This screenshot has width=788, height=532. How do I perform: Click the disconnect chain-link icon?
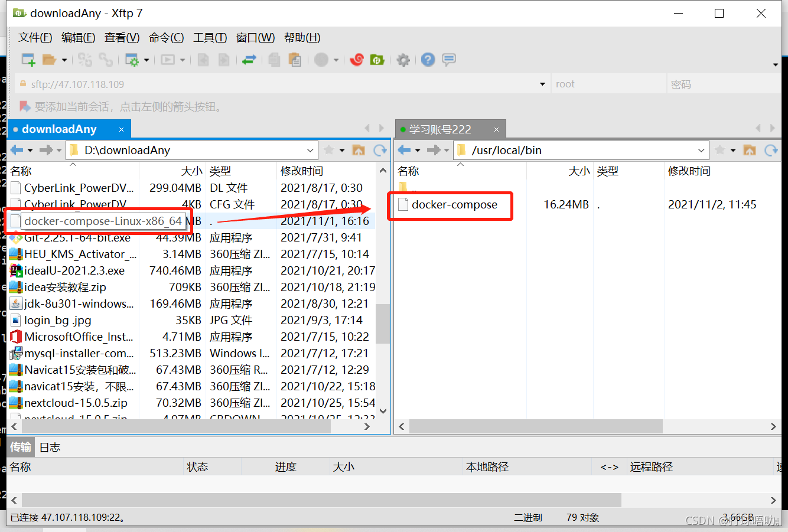coord(106,60)
